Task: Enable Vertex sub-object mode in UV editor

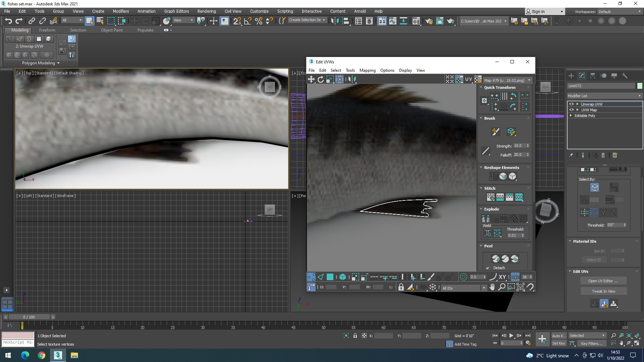Action: [311, 277]
